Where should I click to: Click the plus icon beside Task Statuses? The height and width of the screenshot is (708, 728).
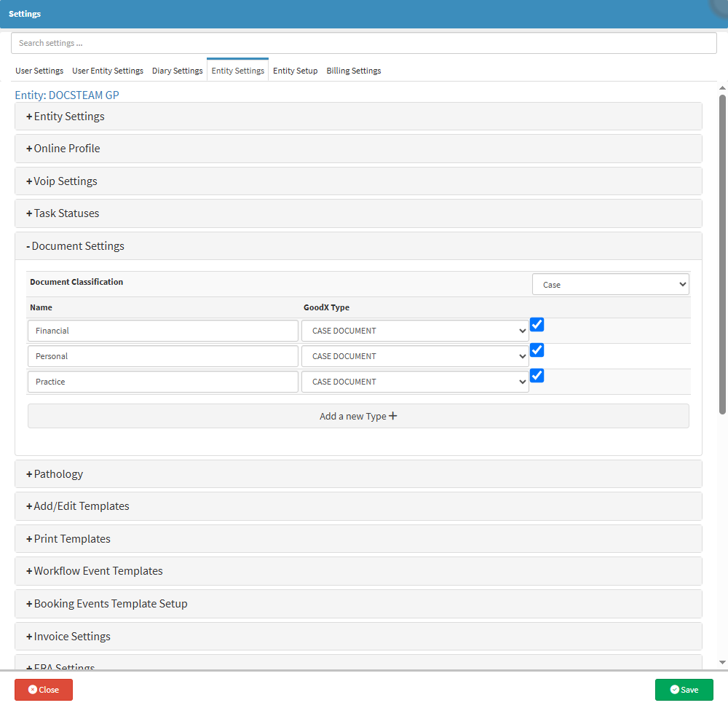(29, 213)
